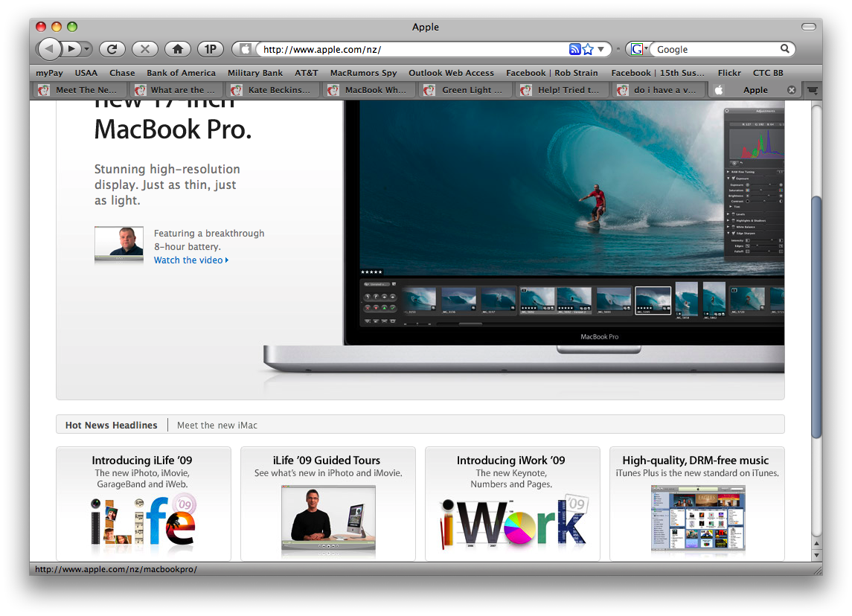This screenshot has height=616, width=852.
Task: Open the 1P (1Password) toolbar button
Action: pos(211,49)
